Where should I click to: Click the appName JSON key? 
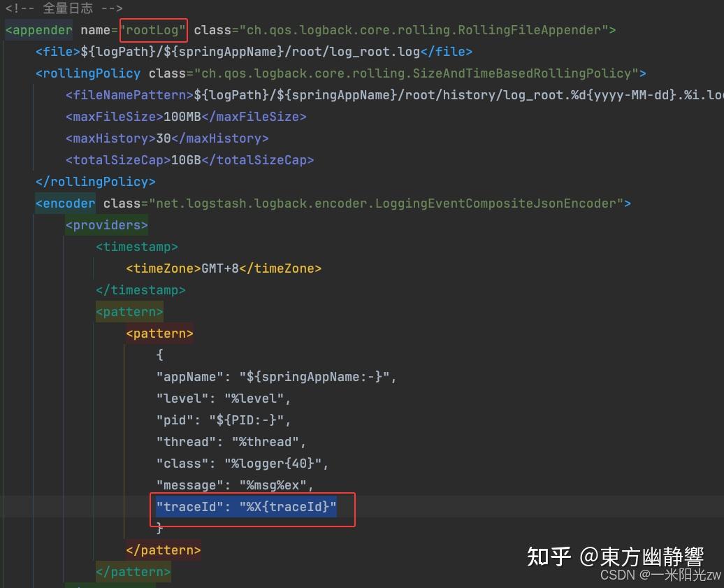[x=189, y=376]
